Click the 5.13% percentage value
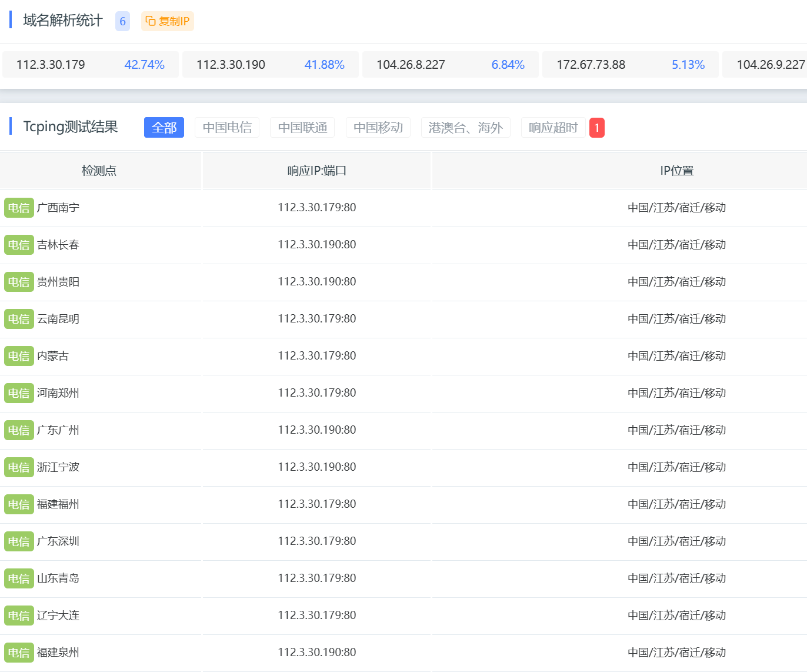The height and width of the screenshot is (672, 807). click(x=688, y=65)
